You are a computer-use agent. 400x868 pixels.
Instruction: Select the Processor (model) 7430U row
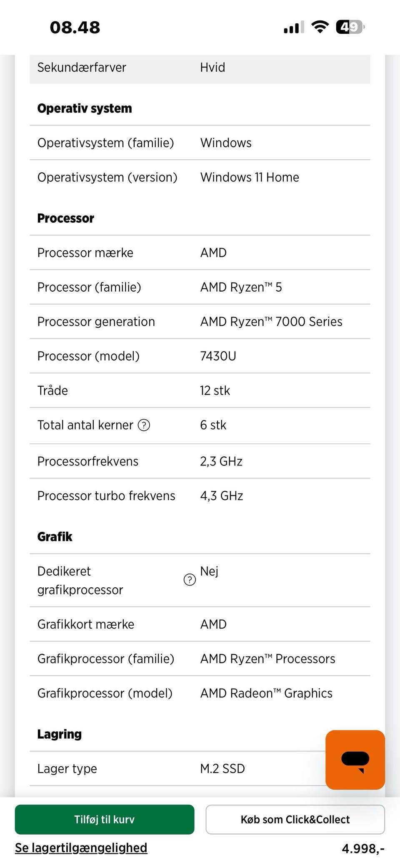(200, 356)
